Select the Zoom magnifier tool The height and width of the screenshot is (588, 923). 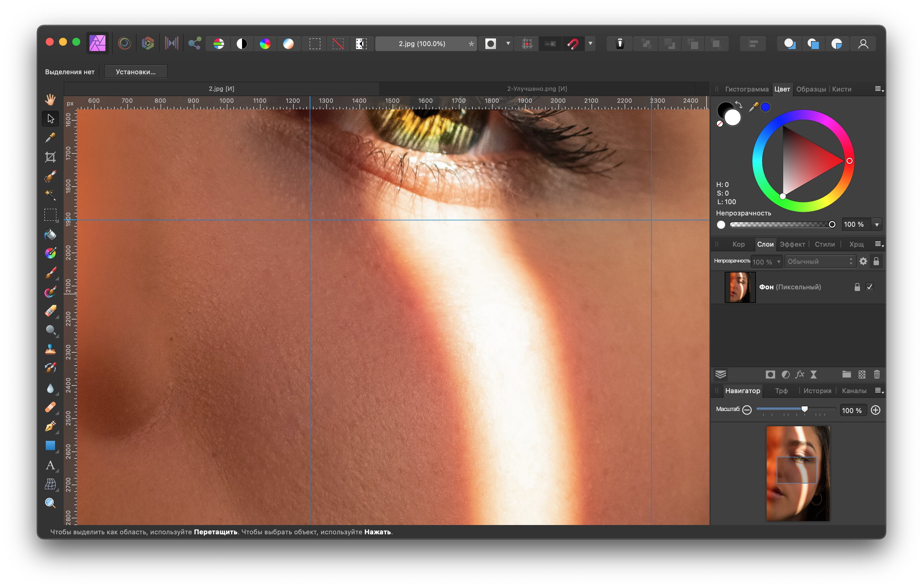(50, 503)
